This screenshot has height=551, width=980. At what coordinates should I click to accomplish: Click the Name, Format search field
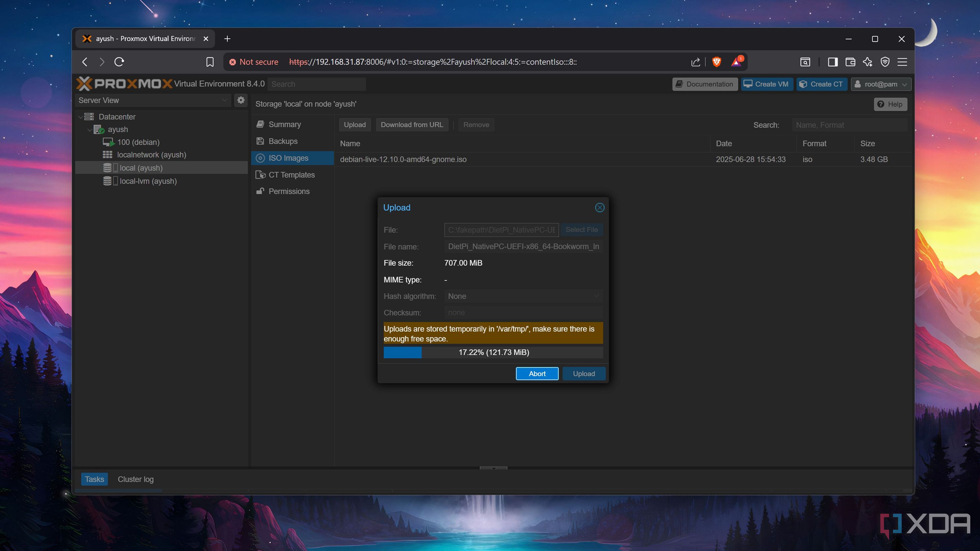tap(850, 125)
